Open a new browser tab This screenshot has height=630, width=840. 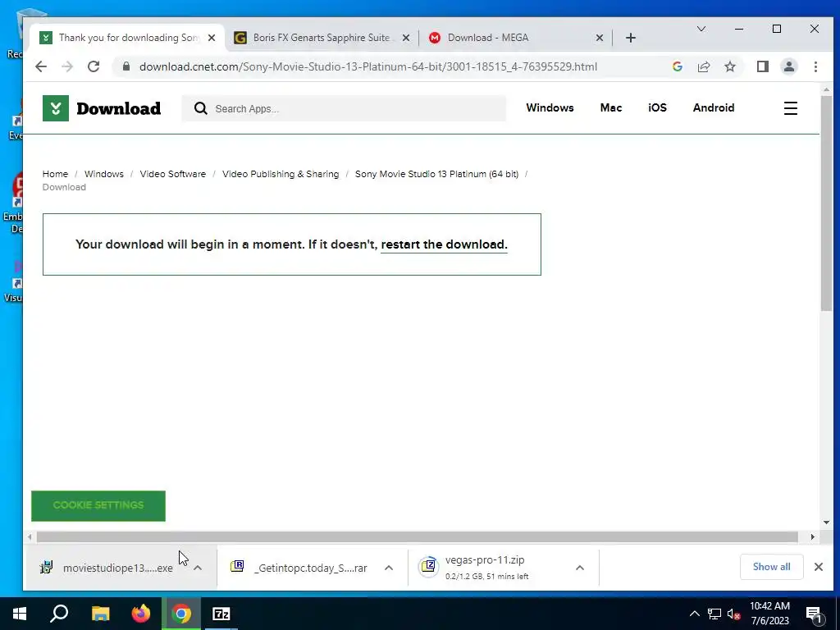pos(631,38)
